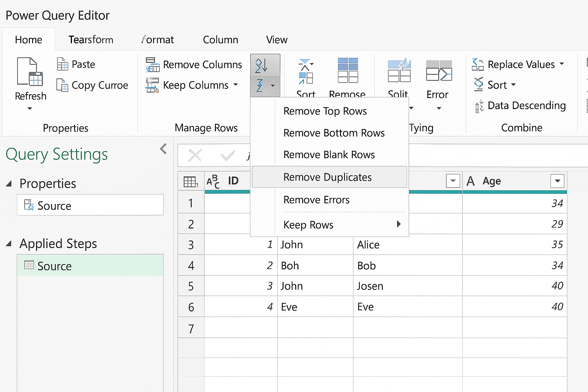This screenshot has width=588, height=392.
Task: Click the formula bar confirm checkmark icon
Action: click(228, 155)
